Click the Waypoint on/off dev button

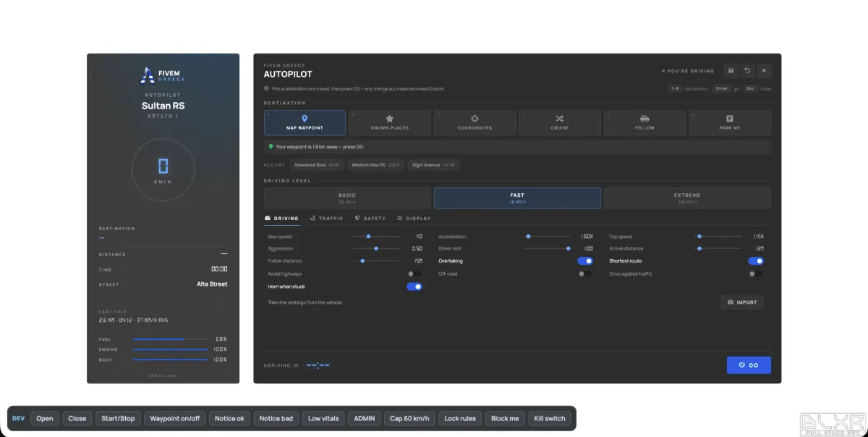tap(174, 418)
